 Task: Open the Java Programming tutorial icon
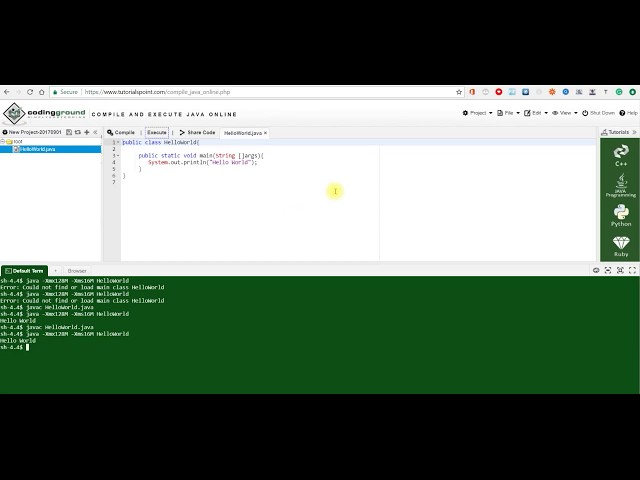pos(621,185)
